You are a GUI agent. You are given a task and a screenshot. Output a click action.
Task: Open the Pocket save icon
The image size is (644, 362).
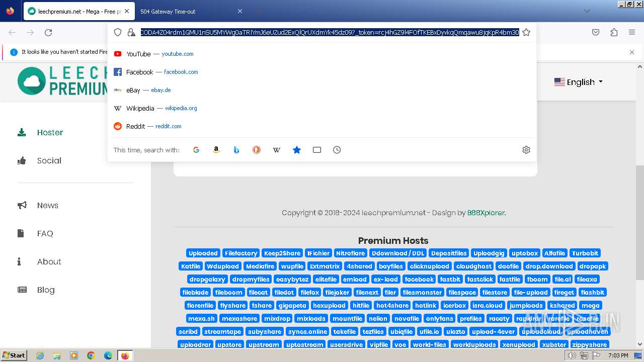click(596, 32)
